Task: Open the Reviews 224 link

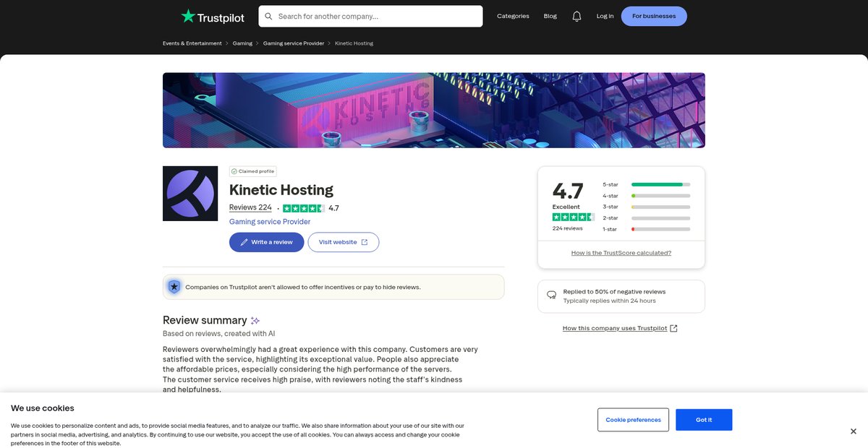Action: [250, 207]
